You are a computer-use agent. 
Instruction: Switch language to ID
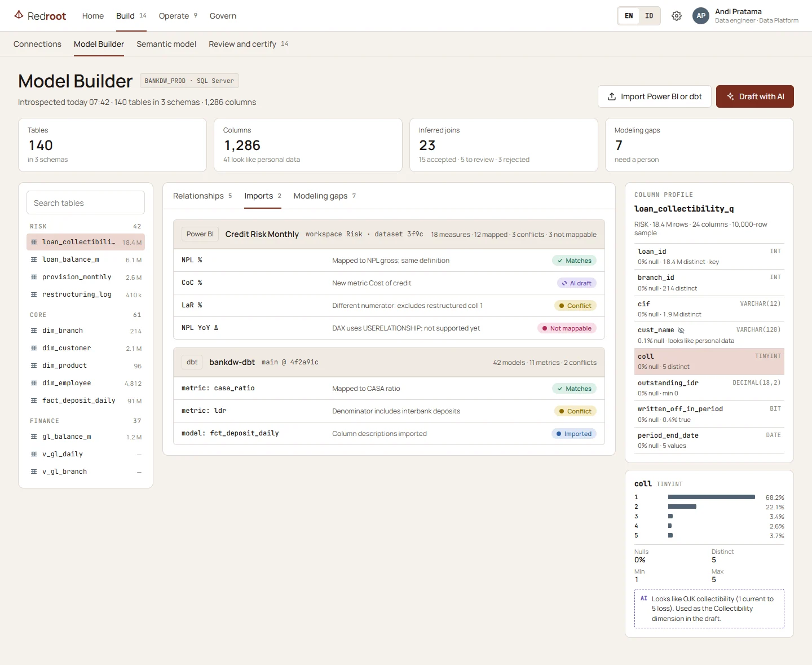click(649, 16)
